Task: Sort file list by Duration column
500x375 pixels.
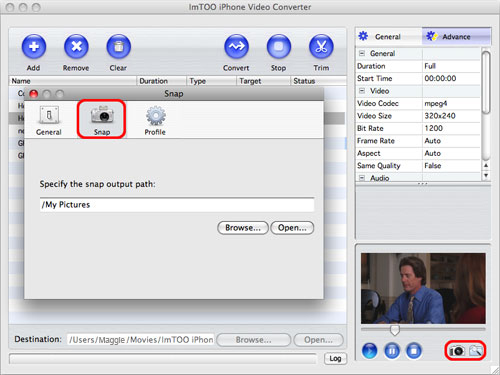Action: click(x=161, y=81)
